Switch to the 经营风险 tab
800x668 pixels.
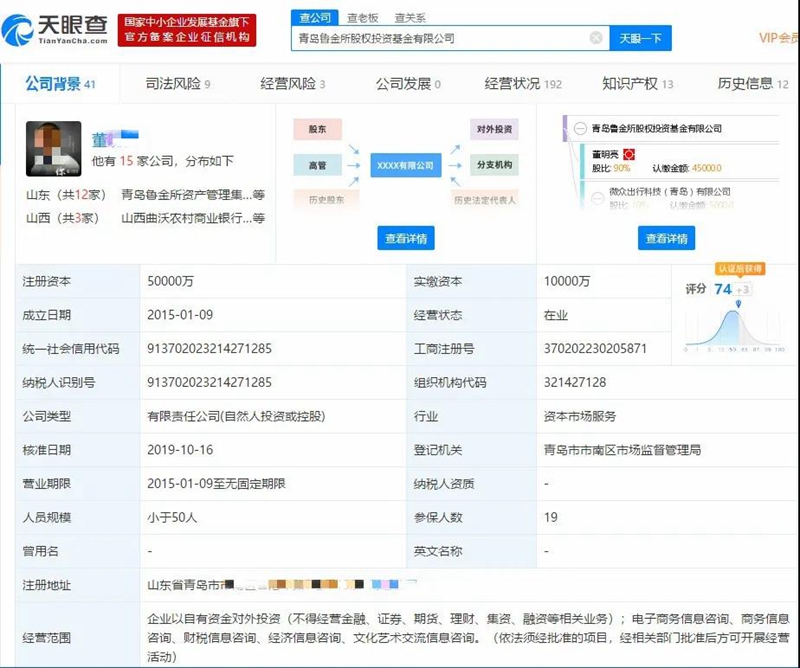(292, 84)
